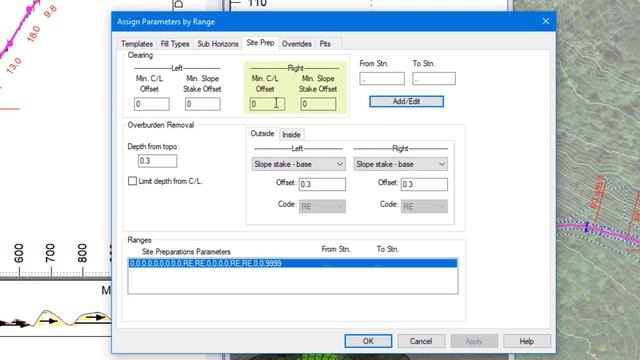Click the Left Offset 0.3 field
Image resolution: width=640 pixels, height=360 pixels.
point(322,184)
